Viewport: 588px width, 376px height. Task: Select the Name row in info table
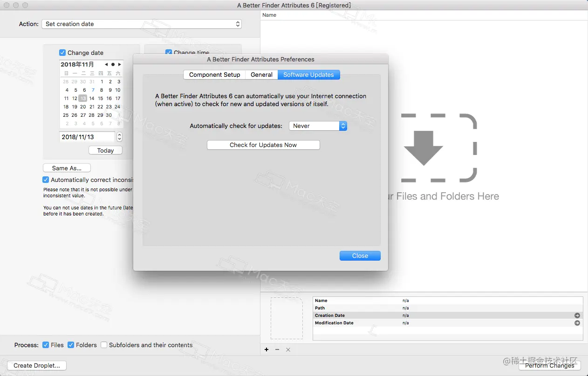coord(448,301)
